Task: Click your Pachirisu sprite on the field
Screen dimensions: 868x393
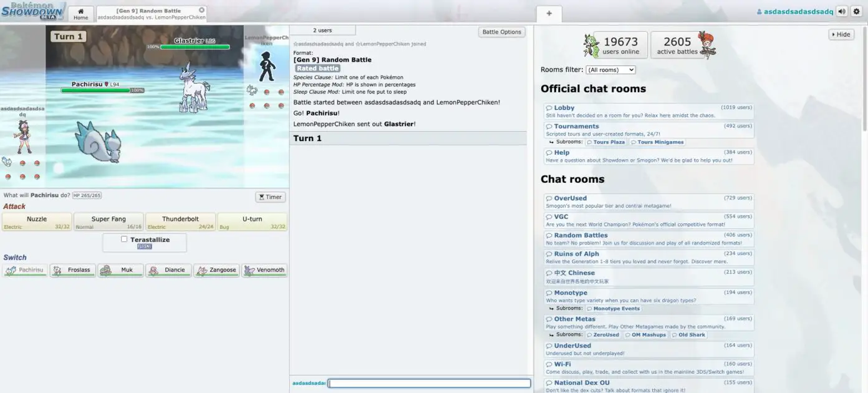Action: point(97,142)
